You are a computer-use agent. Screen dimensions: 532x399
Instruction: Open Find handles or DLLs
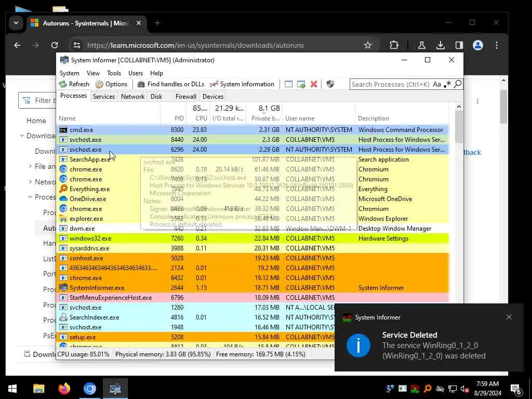pyautogui.click(x=170, y=84)
